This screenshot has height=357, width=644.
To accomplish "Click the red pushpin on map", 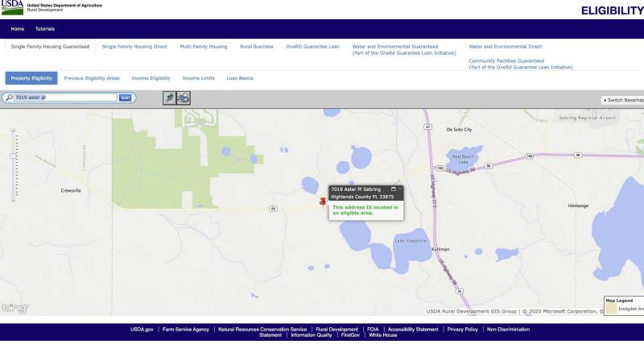I will point(323,201).
